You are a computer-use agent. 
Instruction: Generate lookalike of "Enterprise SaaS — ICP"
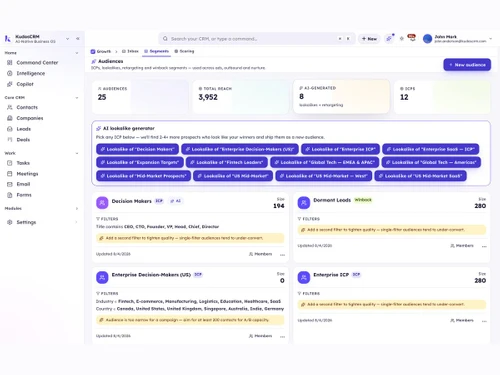431,149
